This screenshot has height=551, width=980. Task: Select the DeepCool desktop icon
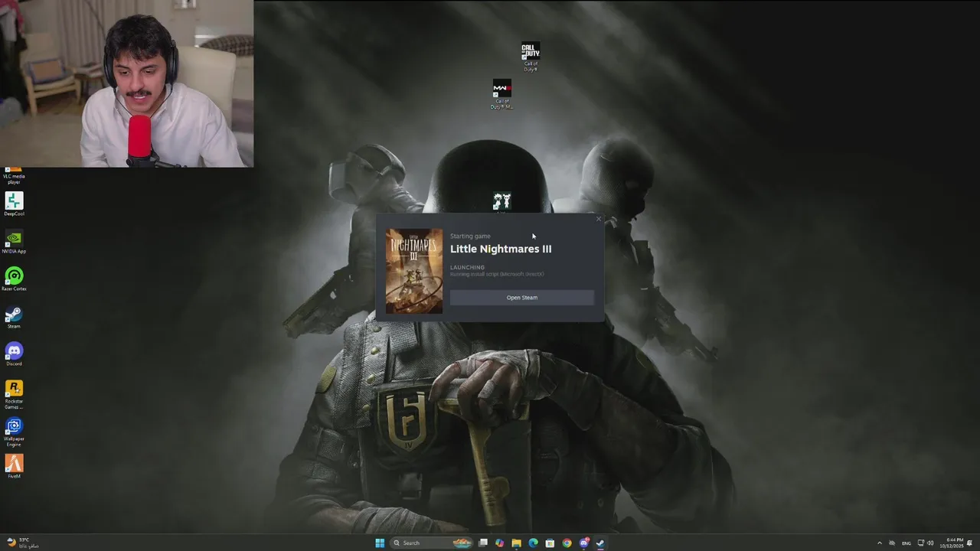point(14,204)
